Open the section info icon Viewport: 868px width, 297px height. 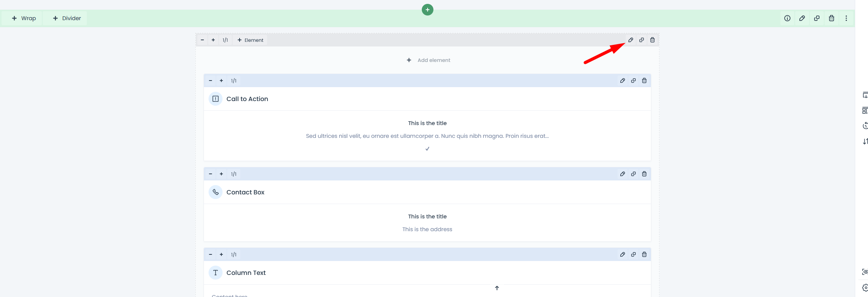(787, 18)
